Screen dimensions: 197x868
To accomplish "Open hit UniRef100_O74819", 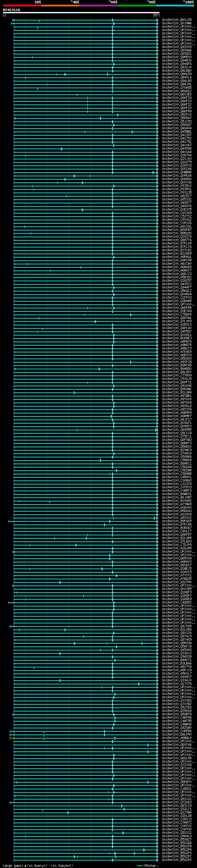I will point(177,454).
